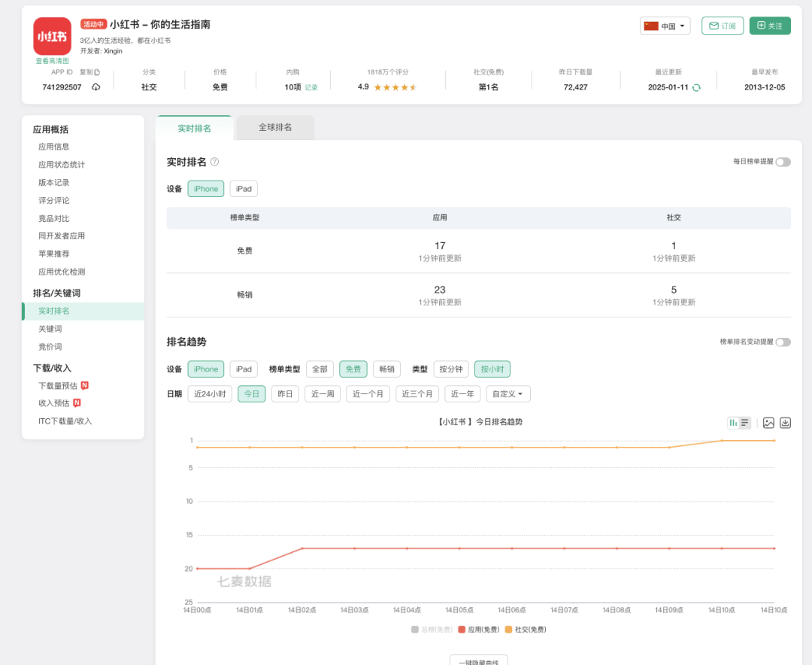Click the 第1名 社交(免费) rank value
Screen dimensions: 812x665
coord(489,87)
